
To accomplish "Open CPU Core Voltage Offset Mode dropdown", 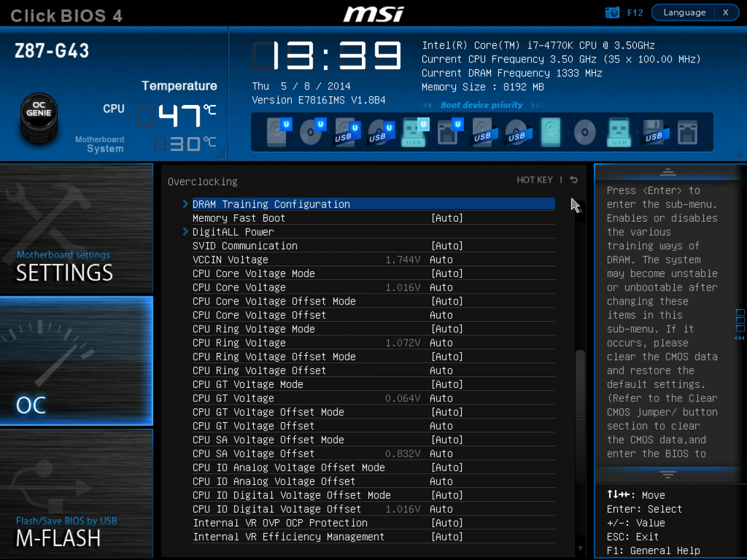I will pyautogui.click(x=447, y=301).
